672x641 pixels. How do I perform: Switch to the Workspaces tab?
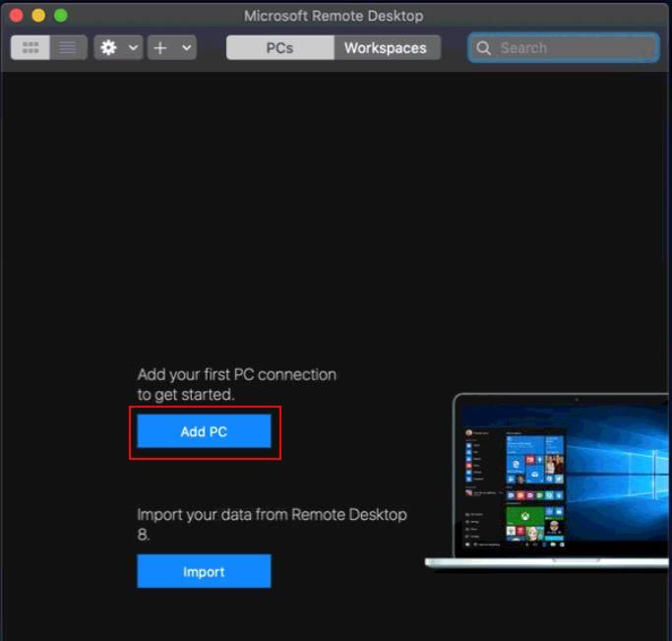click(x=385, y=47)
